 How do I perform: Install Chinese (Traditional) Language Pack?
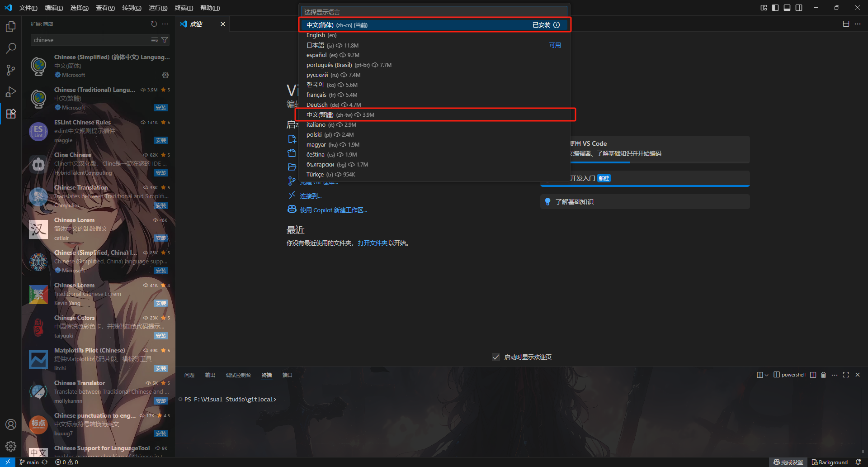(161, 108)
